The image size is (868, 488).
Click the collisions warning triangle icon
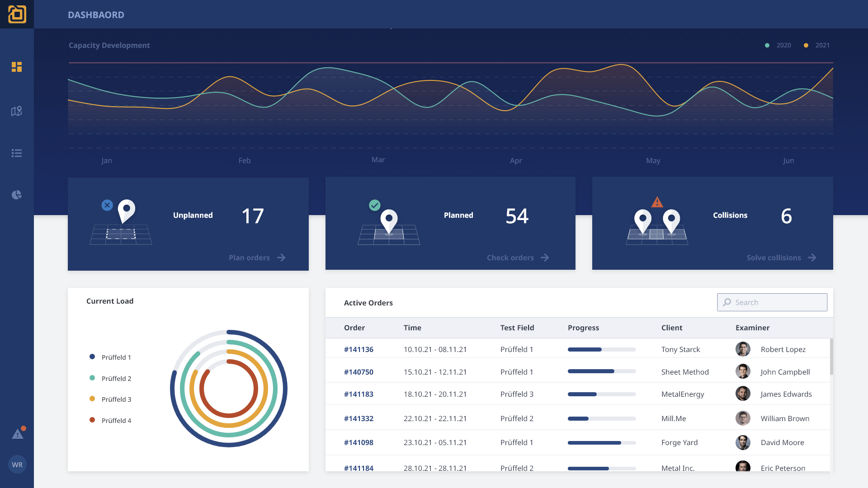[657, 202]
